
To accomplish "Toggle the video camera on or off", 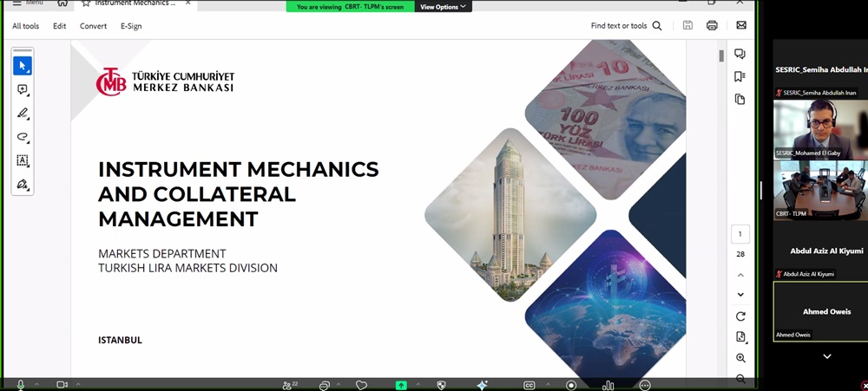I will [62, 384].
